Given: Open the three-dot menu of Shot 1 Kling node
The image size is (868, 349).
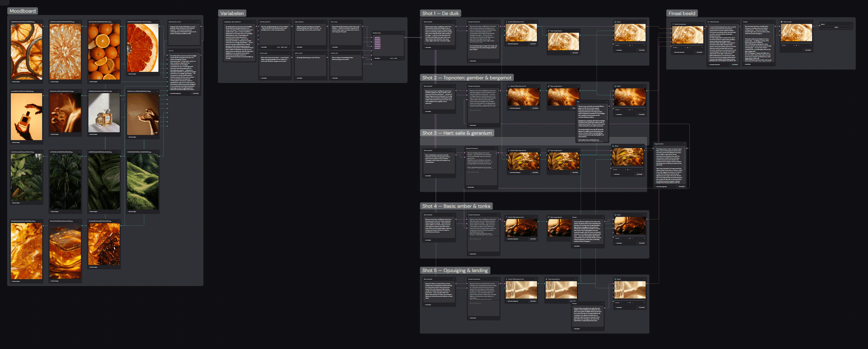Looking at the screenshot, I should (x=644, y=22).
